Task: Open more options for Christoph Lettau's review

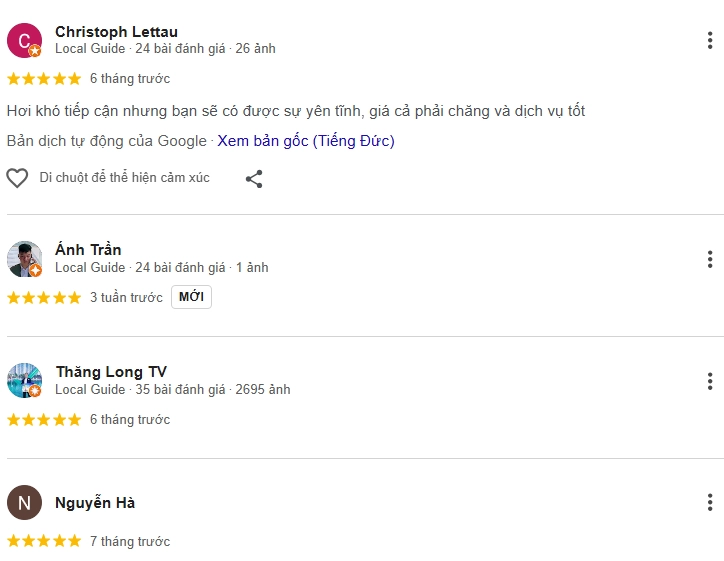Action: coord(710,40)
